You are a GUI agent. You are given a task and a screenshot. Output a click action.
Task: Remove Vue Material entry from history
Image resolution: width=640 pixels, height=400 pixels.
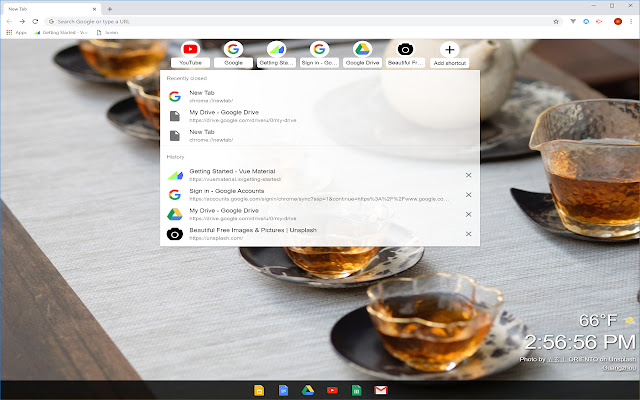[x=469, y=175]
